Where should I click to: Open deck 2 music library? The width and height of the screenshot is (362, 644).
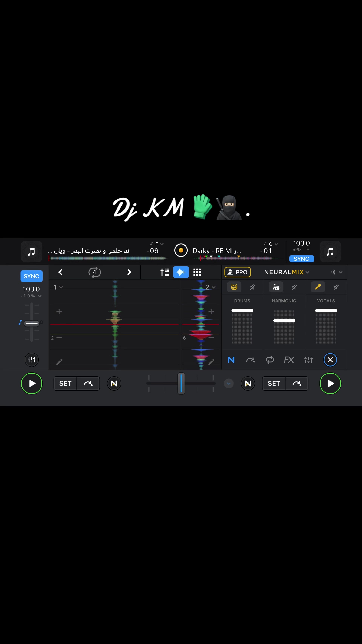tap(330, 251)
